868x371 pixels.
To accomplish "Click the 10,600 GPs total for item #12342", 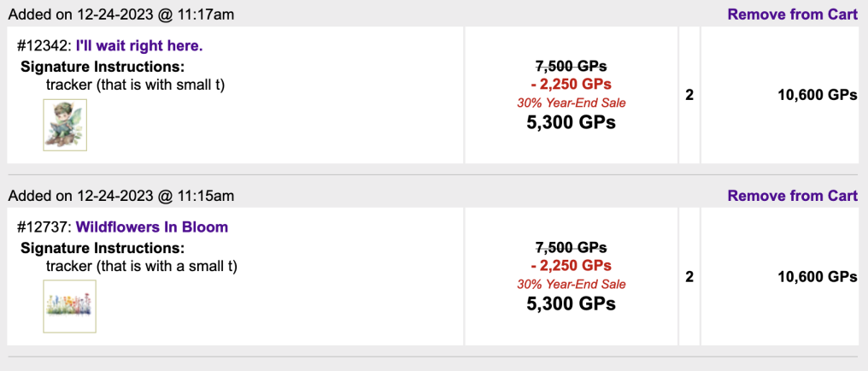I will 818,95.
